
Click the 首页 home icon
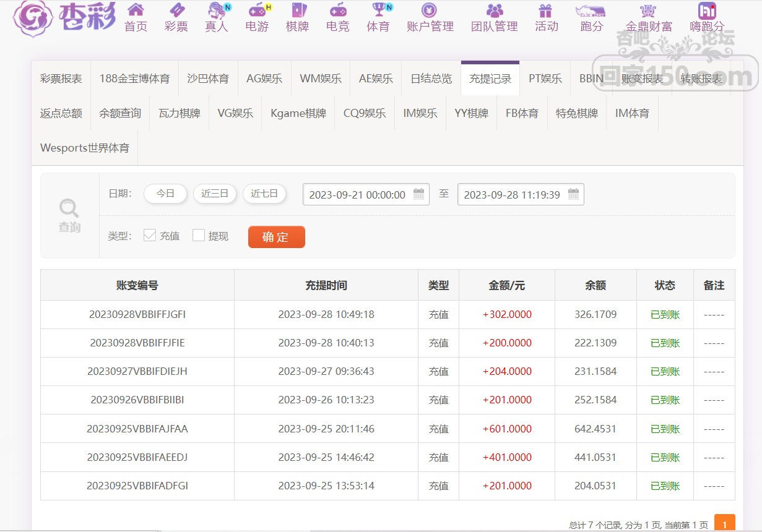[136, 11]
